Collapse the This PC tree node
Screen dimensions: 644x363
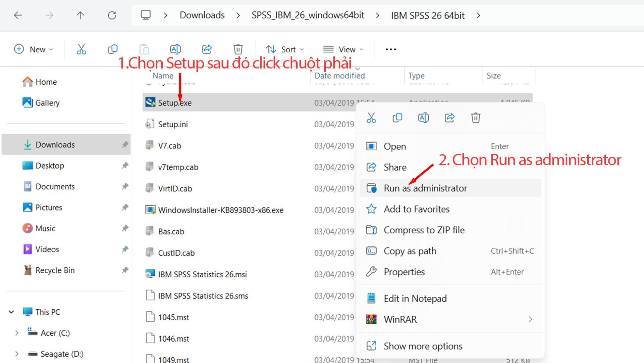pyautogui.click(x=11, y=312)
